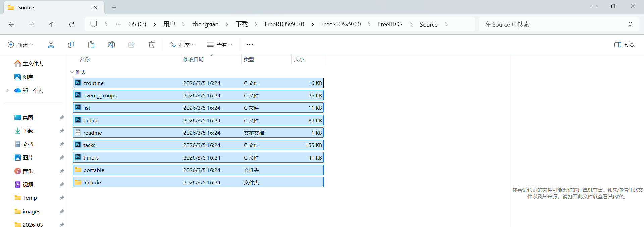Expand chevron after zhengxian in path
This screenshot has width=644, height=227.
[227, 24]
